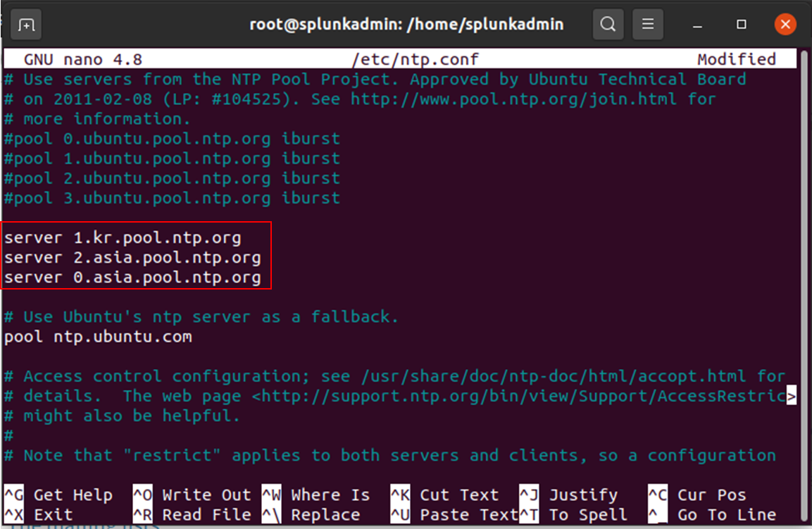The height and width of the screenshot is (529, 812).
Task: Maximize the terminal window
Action: click(x=742, y=25)
